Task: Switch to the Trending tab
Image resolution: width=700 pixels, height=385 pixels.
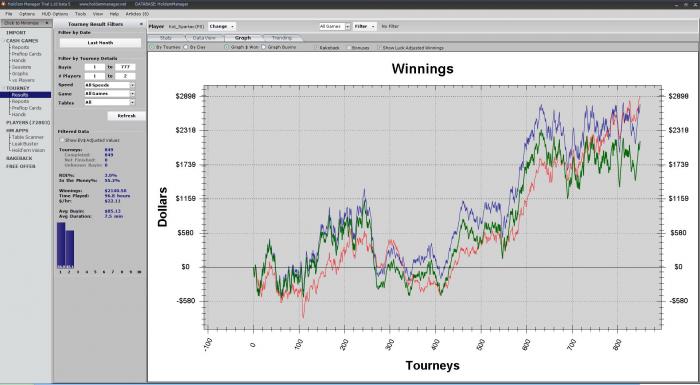Action: click(281, 38)
